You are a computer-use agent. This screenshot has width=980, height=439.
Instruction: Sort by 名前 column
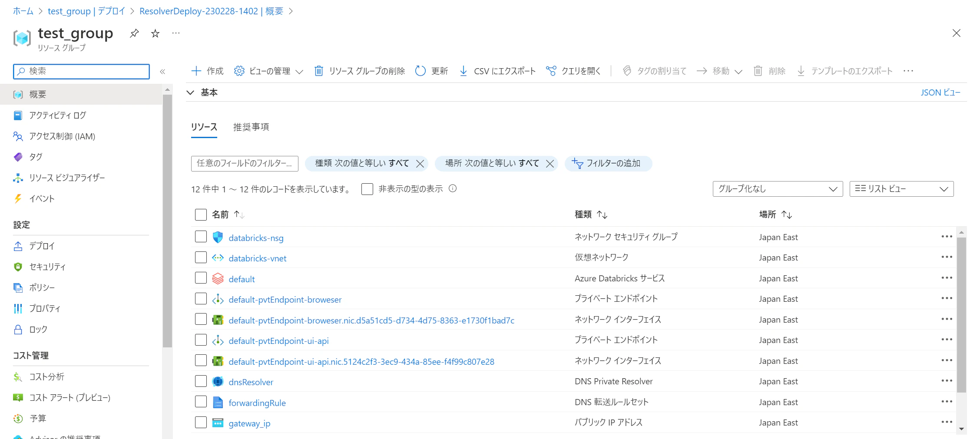pos(228,215)
